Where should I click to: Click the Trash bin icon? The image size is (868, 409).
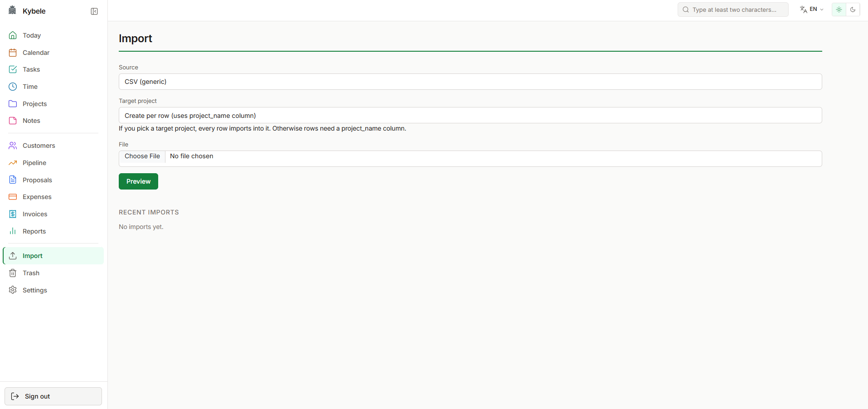pos(13,273)
